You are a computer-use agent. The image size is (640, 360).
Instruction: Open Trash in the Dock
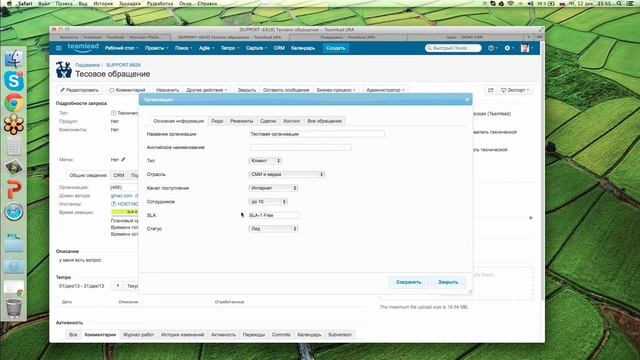pos(14,308)
